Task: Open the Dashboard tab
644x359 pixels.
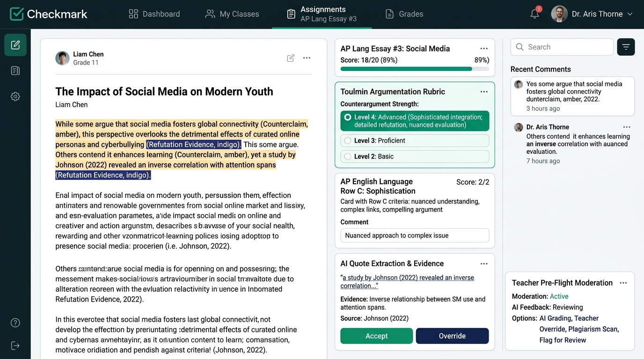Action: coord(154,14)
